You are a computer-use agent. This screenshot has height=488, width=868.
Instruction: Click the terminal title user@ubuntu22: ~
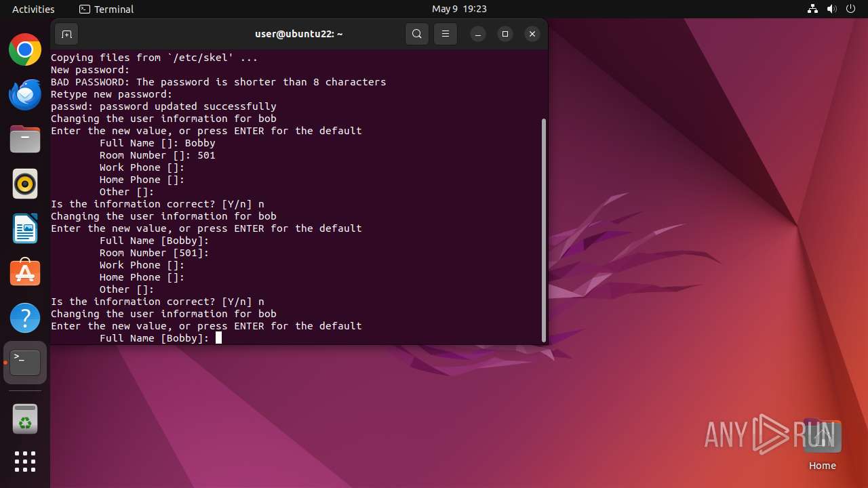click(x=298, y=34)
